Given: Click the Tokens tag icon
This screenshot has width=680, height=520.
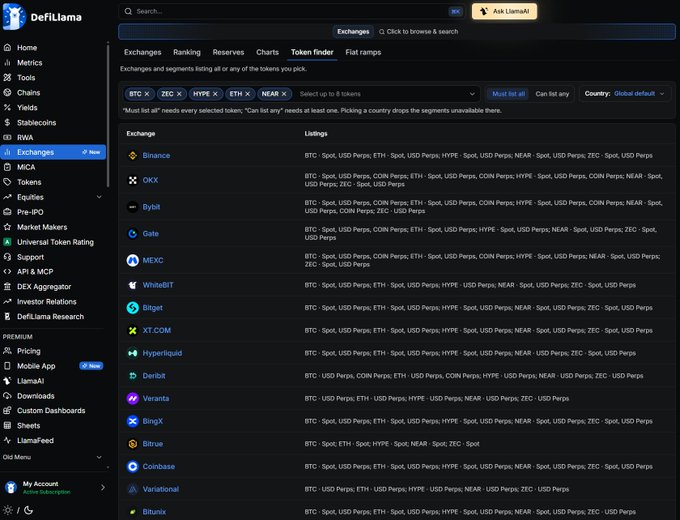Looking at the screenshot, I should click(x=7, y=182).
